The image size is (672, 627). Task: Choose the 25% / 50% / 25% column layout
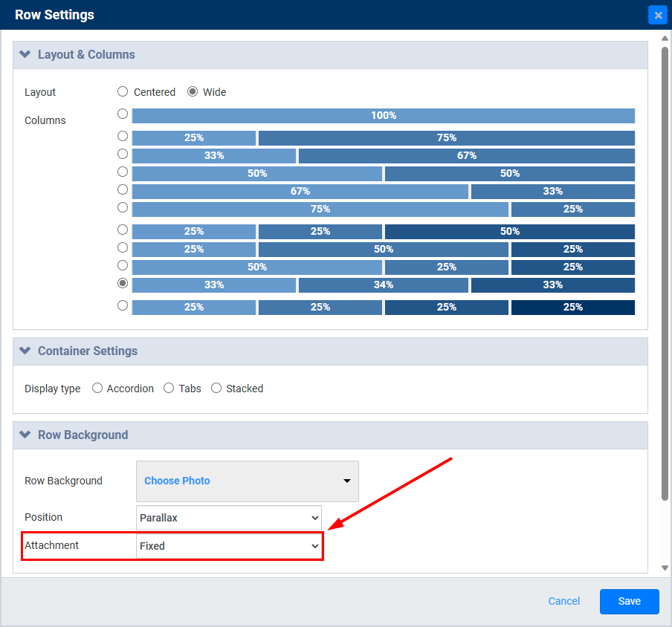pyautogui.click(x=123, y=247)
